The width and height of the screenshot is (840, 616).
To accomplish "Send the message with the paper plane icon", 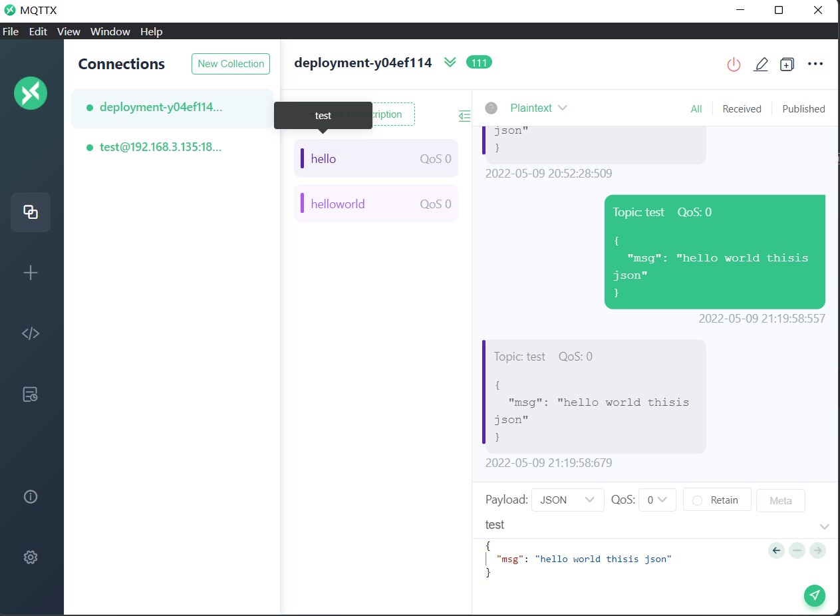I will click(815, 595).
